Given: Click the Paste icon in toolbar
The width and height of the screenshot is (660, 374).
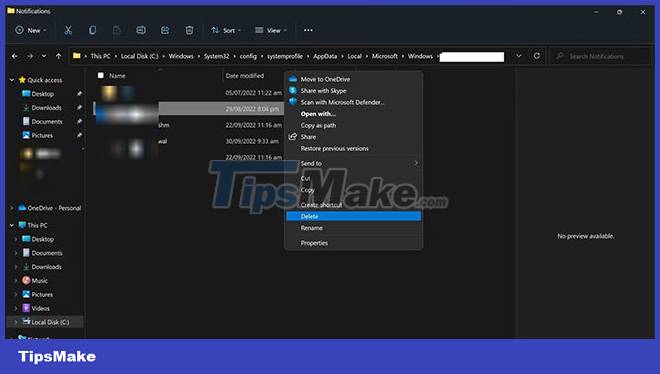Looking at the screenshot, I should click(x=117, y=30).
